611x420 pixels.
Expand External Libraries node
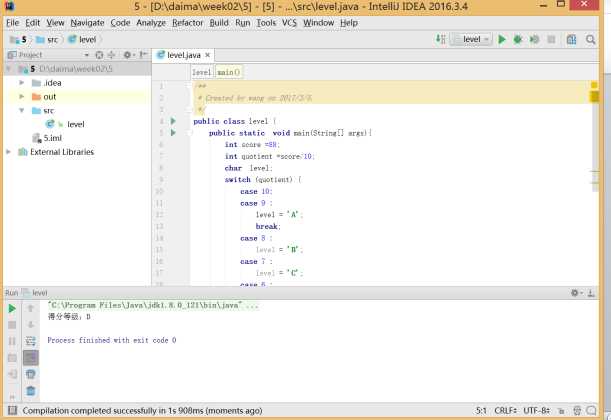8,152
